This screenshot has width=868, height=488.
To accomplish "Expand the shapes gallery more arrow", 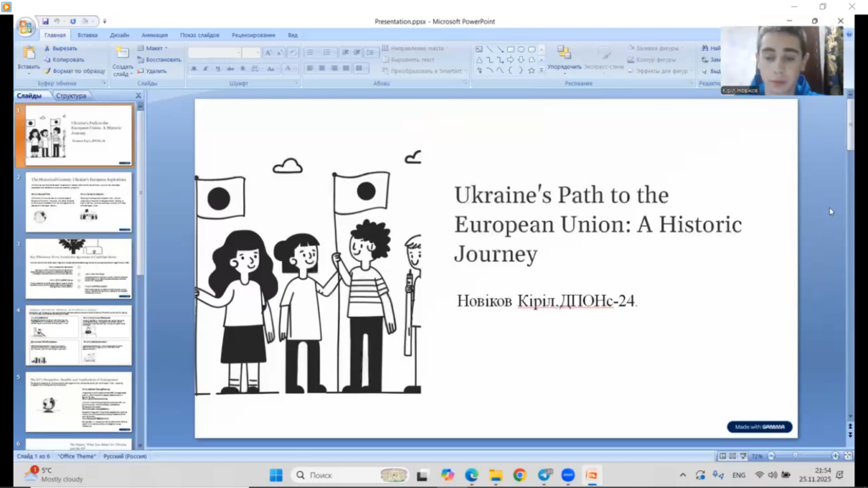I will click(541, 71).
